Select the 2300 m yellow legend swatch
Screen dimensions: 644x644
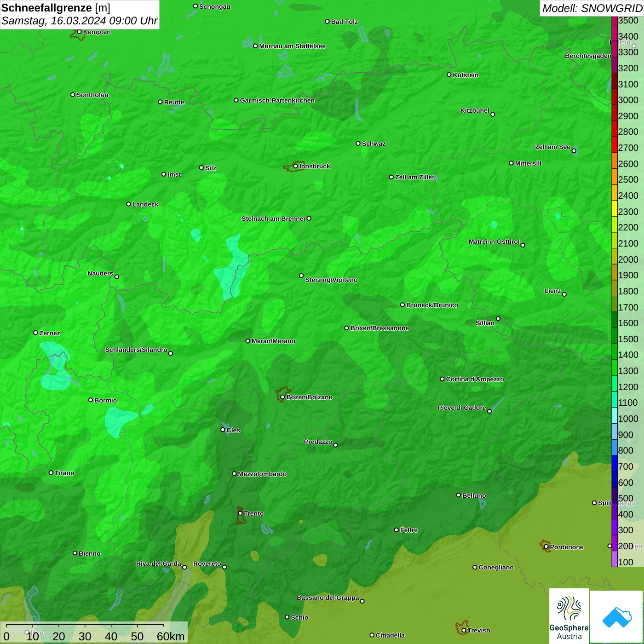click(x=615, y=208)
